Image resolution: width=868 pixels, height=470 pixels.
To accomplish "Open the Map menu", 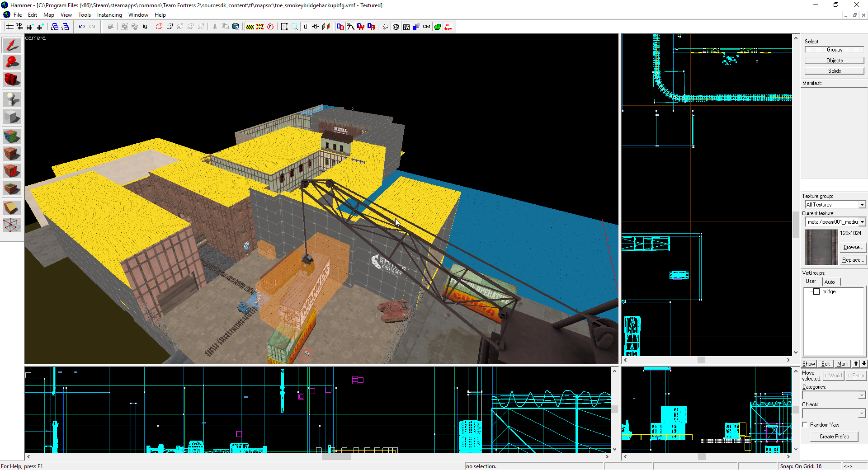I will point(49,15).
